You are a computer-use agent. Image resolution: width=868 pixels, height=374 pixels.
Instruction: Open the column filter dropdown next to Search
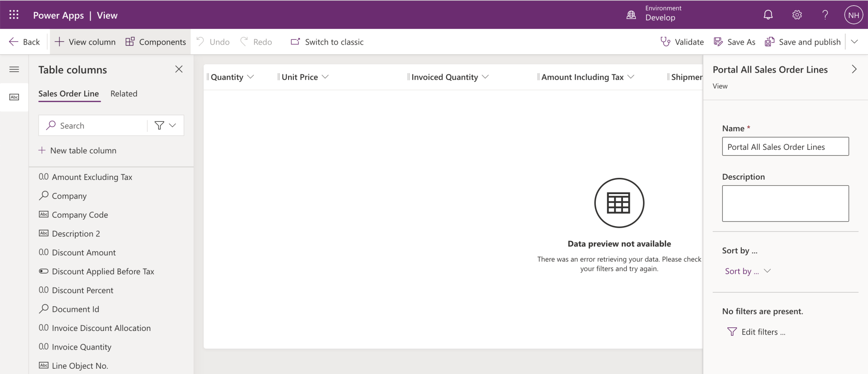click(165, 125)
